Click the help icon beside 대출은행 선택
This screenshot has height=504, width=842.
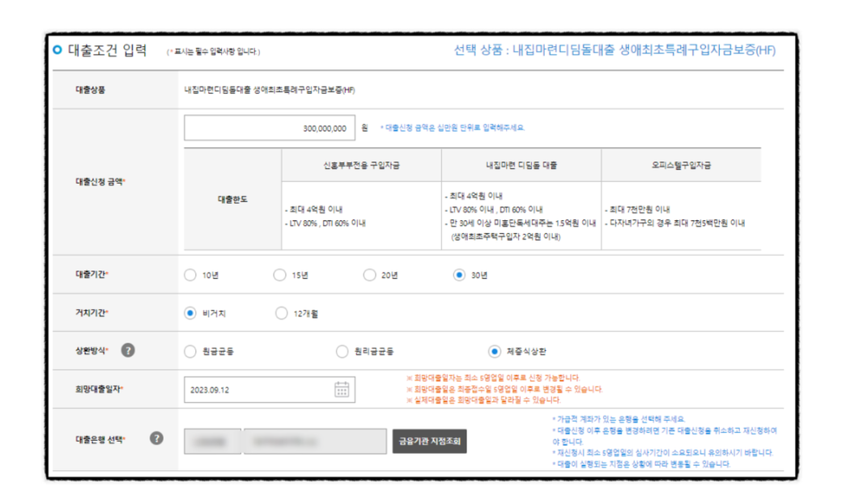(156, 438)
